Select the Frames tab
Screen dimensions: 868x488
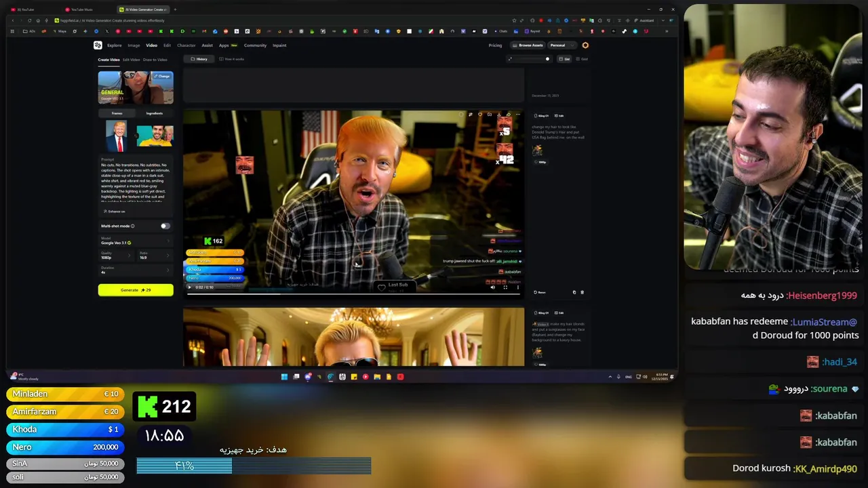117,113
